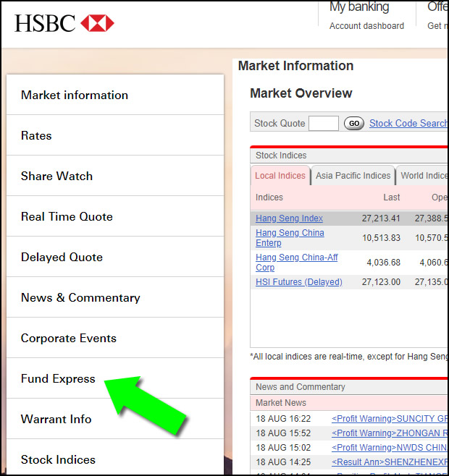Screen dimensions: 449x476
Task: Click Hang Seng China-Aff value 4,036.68
Action: point(384,263)
